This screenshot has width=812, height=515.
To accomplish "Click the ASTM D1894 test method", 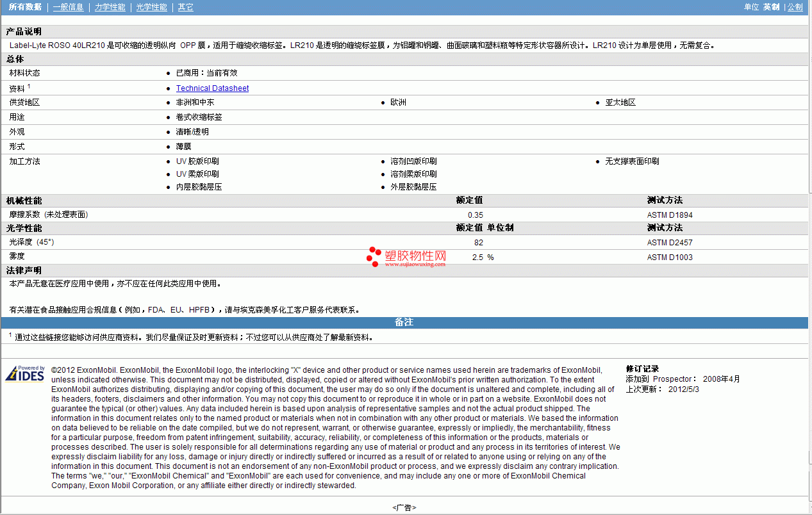I will point(670,215).
